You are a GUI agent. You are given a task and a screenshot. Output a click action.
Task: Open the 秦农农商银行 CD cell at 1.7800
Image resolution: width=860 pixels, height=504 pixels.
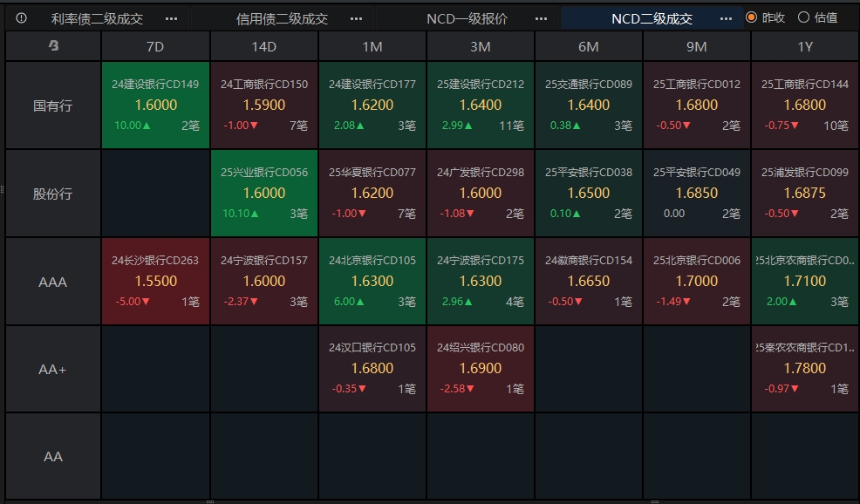(804, 369)
